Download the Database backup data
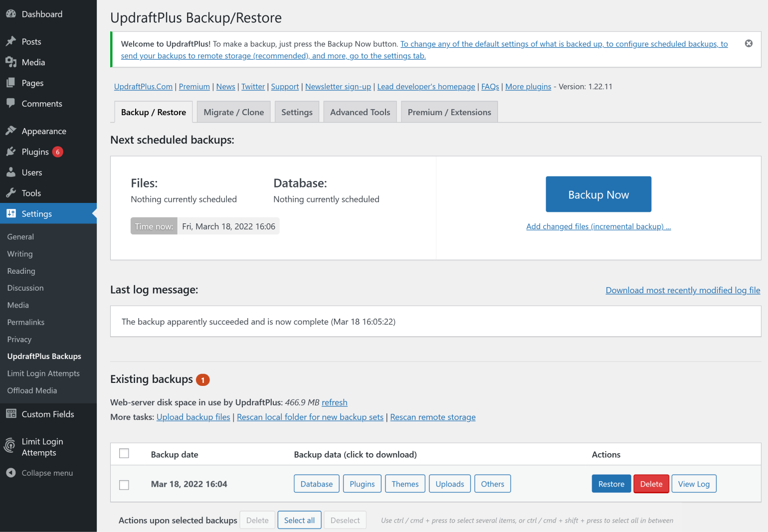 (317, 484)
